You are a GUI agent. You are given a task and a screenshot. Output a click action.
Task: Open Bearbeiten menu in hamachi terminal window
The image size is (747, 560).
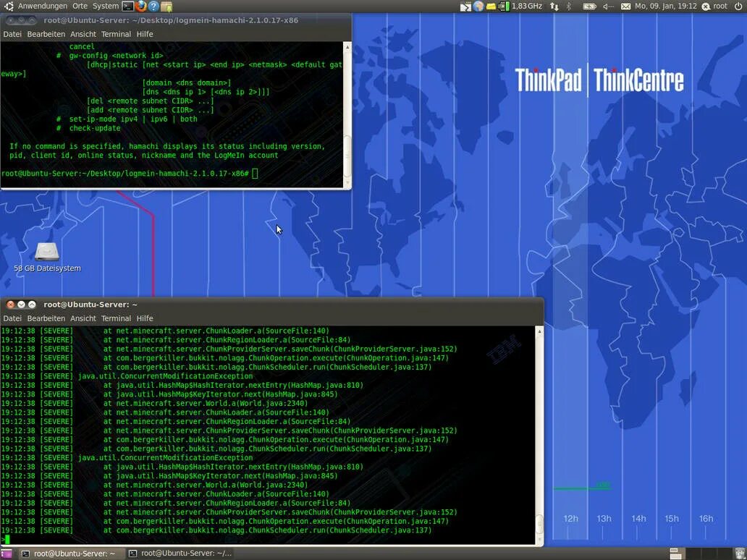coord(46,34)
